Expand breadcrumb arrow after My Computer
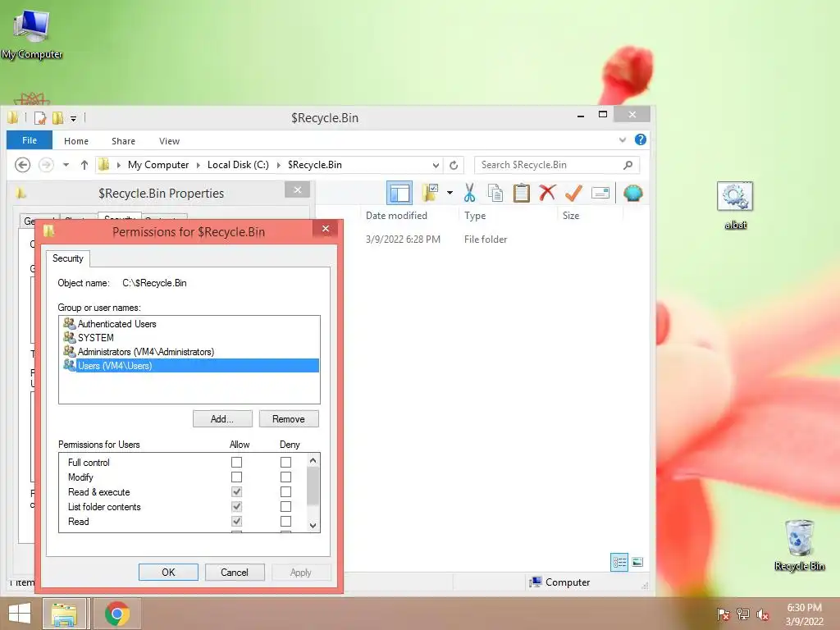The width and height of the screenshot is (840, 630). click(x=199, y=165)
